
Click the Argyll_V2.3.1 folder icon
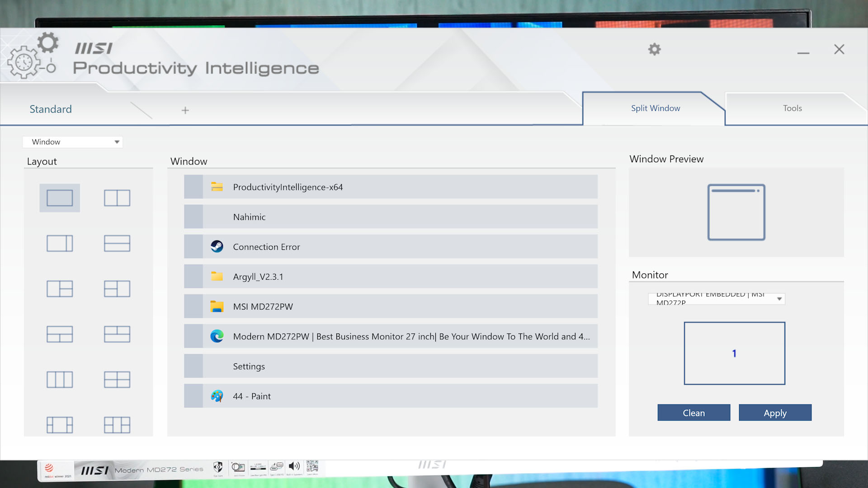(x=217, y=276)
